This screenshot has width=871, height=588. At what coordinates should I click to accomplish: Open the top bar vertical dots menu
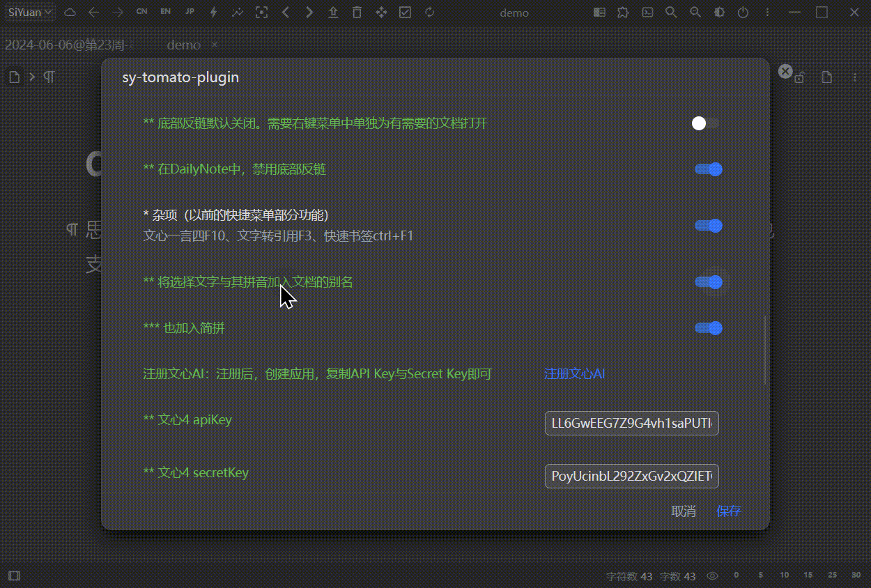click(767, 13)
